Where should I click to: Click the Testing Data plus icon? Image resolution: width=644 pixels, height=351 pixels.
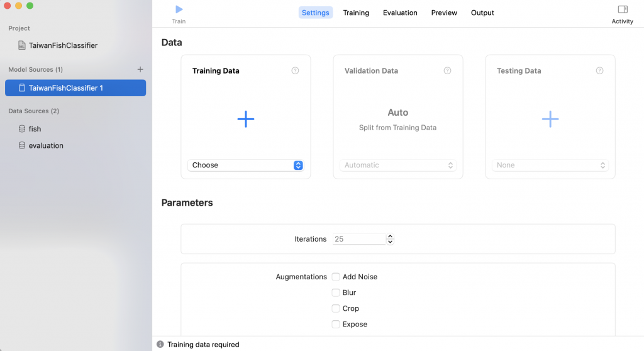(x=550, y=119)
